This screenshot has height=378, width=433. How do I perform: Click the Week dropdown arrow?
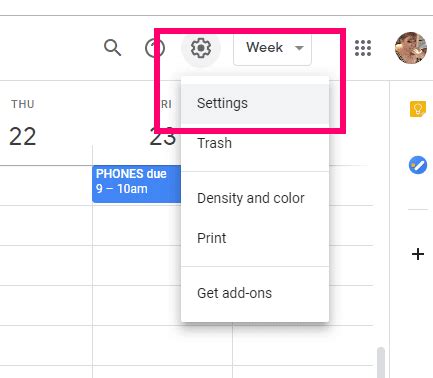pyautogui.click(x=299, y=48)
